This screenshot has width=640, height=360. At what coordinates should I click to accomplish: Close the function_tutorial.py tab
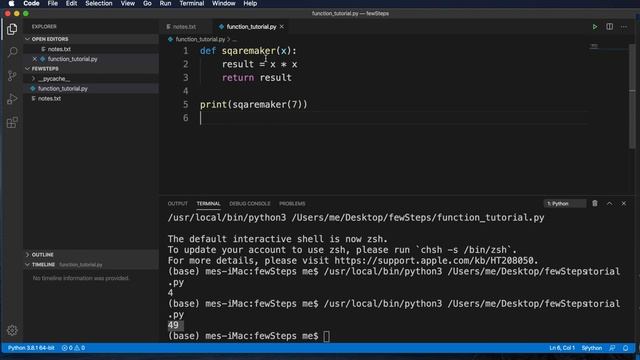(x=282, y=27)
